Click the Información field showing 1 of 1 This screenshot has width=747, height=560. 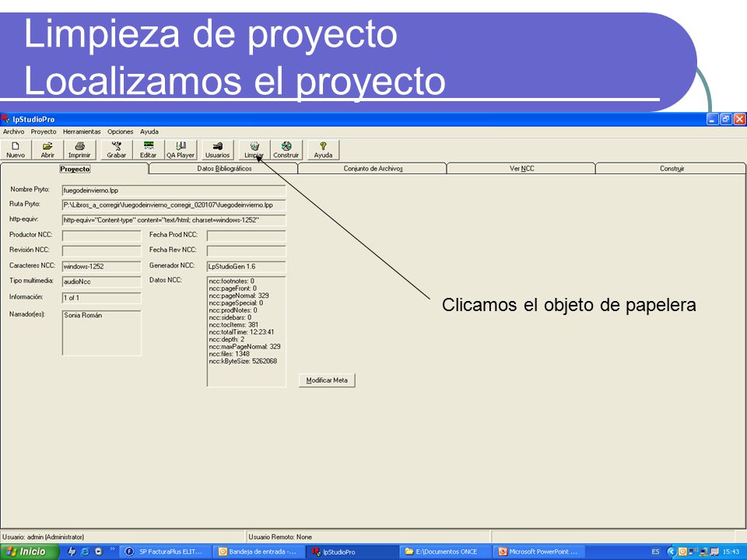coord(101,298)
